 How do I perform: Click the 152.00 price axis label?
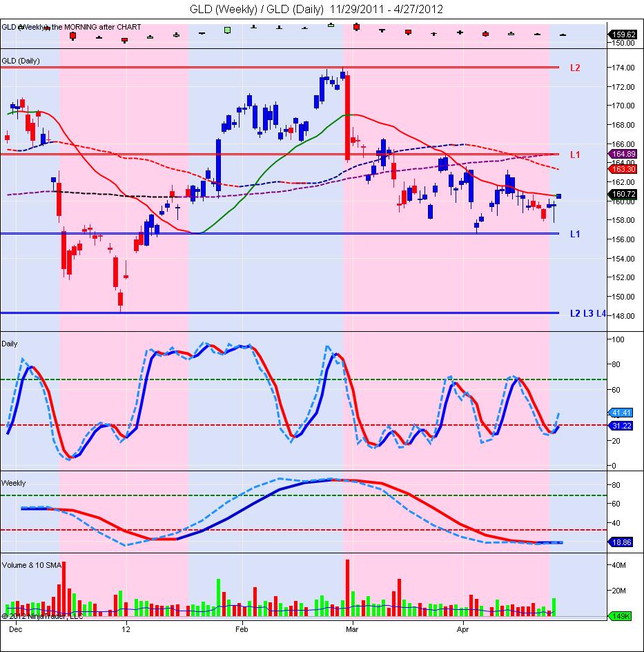[x=623, y=277]
